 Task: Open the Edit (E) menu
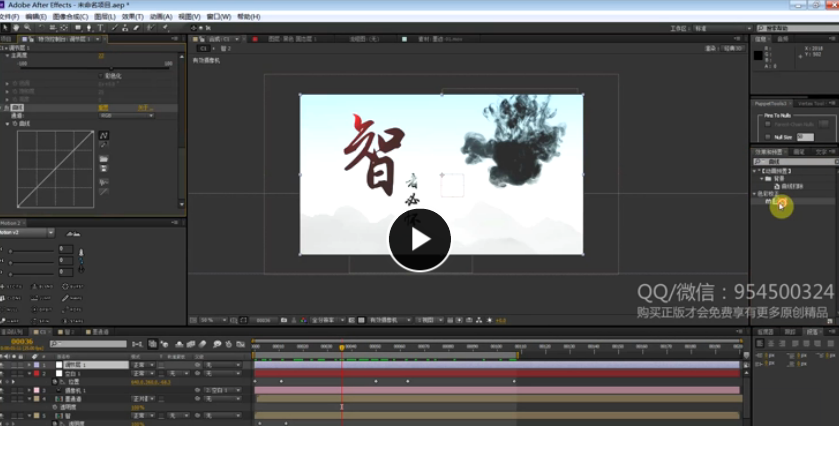[36, 17]
